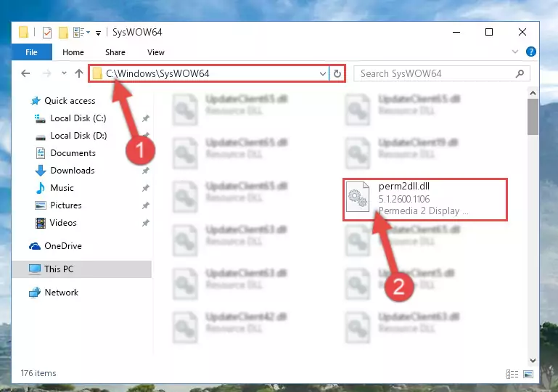
Task: Click the This PC monitor icon
Action: coord(35,269)
